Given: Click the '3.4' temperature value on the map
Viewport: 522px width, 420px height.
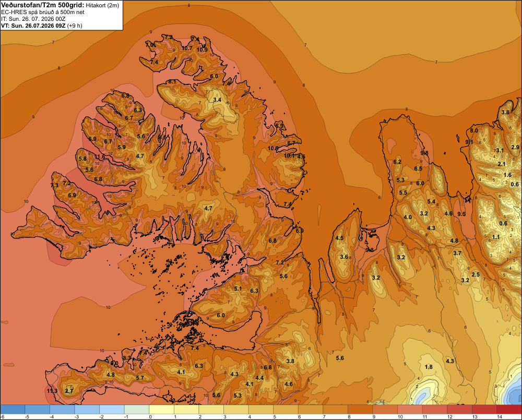Looking at the screenshot, I should 217,100.
